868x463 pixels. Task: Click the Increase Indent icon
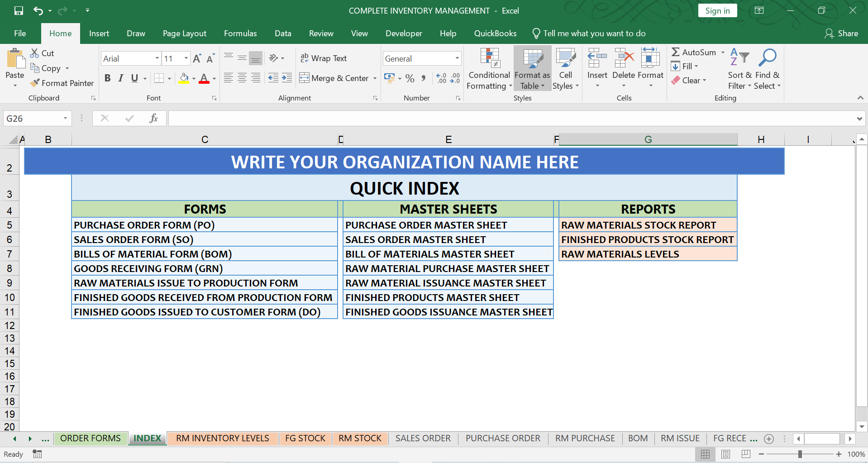point(287,78)
